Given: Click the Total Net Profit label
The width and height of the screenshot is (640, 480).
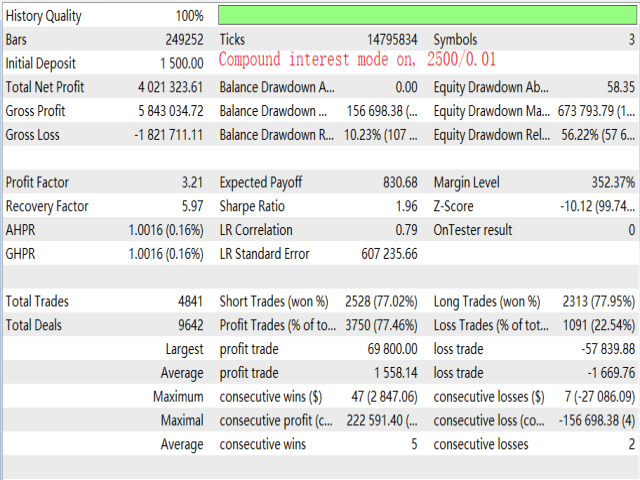Looking at the screenshot, I should click(x=45, y=87).
